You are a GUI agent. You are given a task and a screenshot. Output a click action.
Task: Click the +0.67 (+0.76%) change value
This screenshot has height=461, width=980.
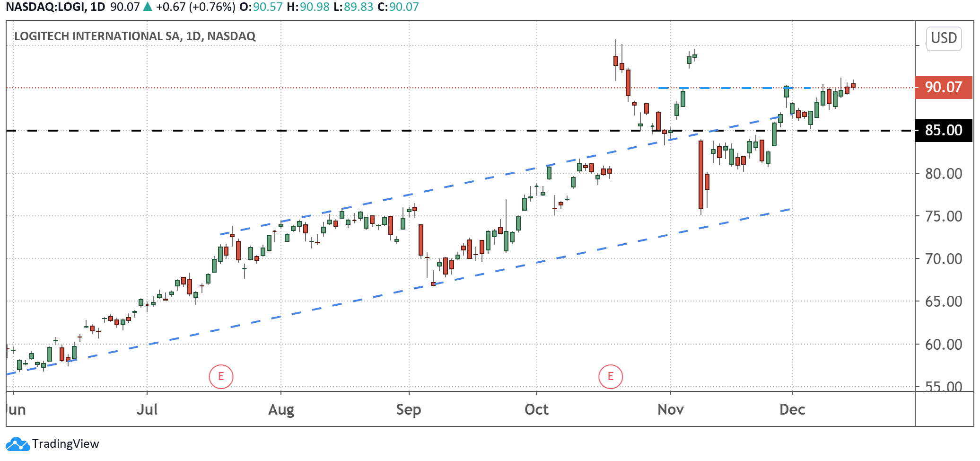pos(195,7)
